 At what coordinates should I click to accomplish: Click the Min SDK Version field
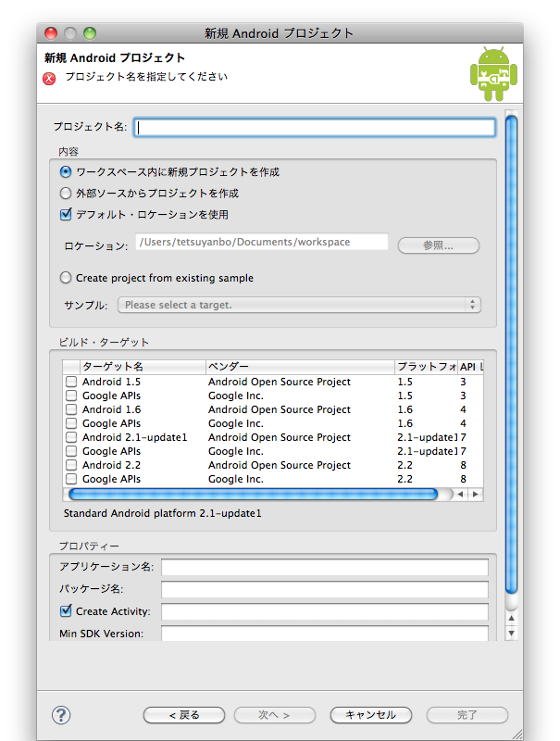(x=325, y=634)
